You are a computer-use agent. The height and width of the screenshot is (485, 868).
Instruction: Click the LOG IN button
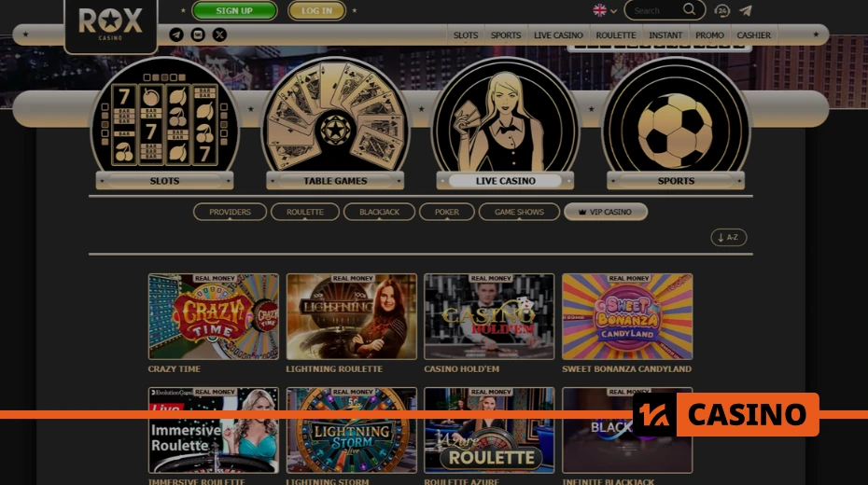pyautogui.click(x=316, y=10)
